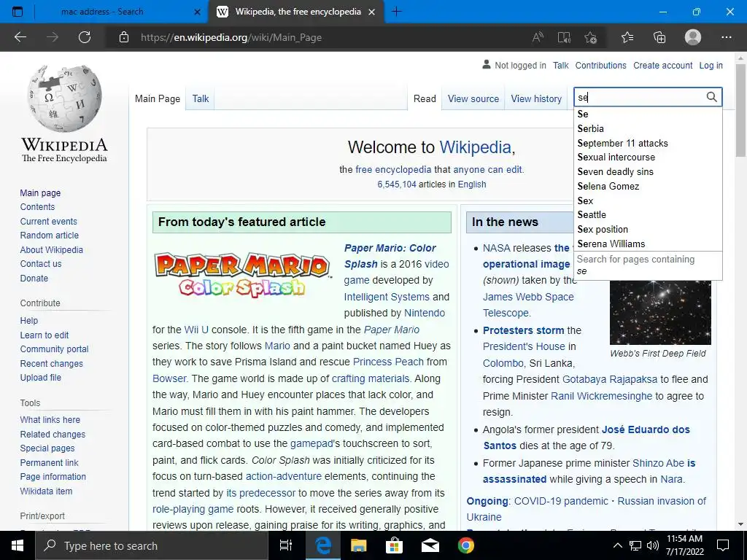This screenshot has height=560, width=747.
Task: Choose Selena Gomez suggestion
Action: pos(648,186)
